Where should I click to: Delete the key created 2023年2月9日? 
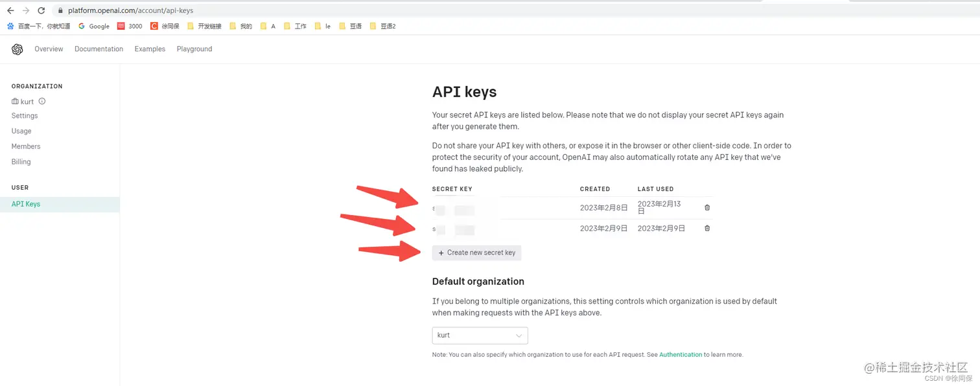click(707, 228)
